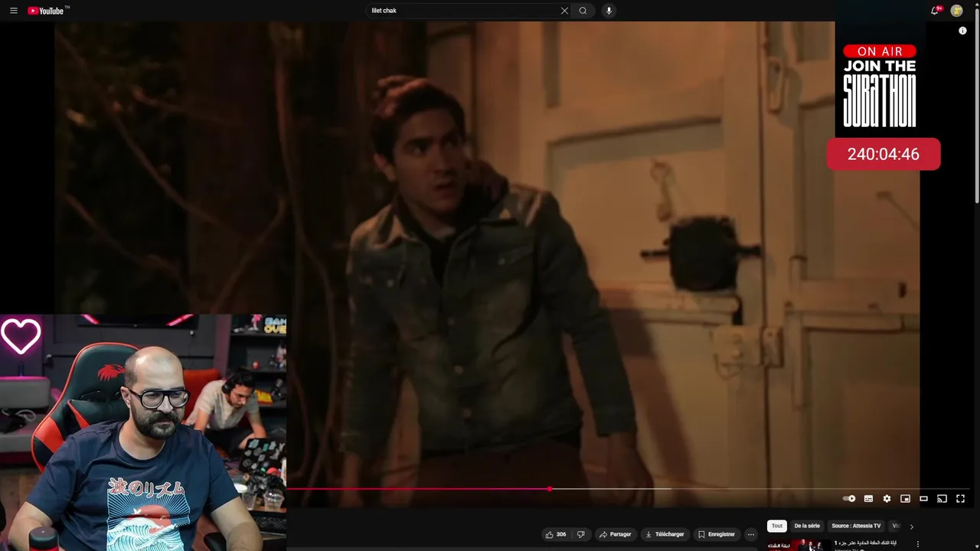Cast video with the Play on TV icon
Image resolution: width=980 pixels, height=551 pixels.
click(942, 499)
